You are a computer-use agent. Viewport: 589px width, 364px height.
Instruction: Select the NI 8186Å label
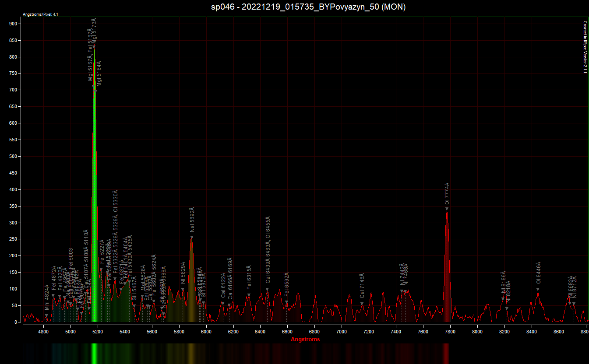pyautogui.click(x=504, y=283)
